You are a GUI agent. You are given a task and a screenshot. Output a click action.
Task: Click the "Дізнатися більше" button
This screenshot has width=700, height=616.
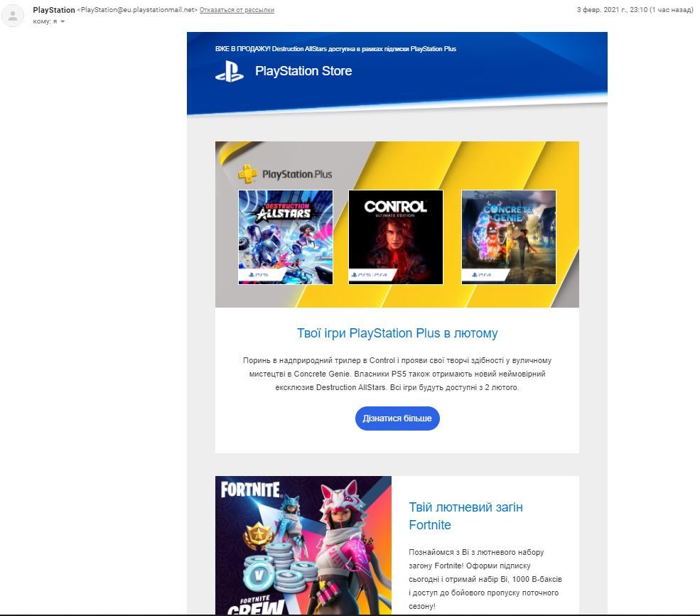point(397,418)
